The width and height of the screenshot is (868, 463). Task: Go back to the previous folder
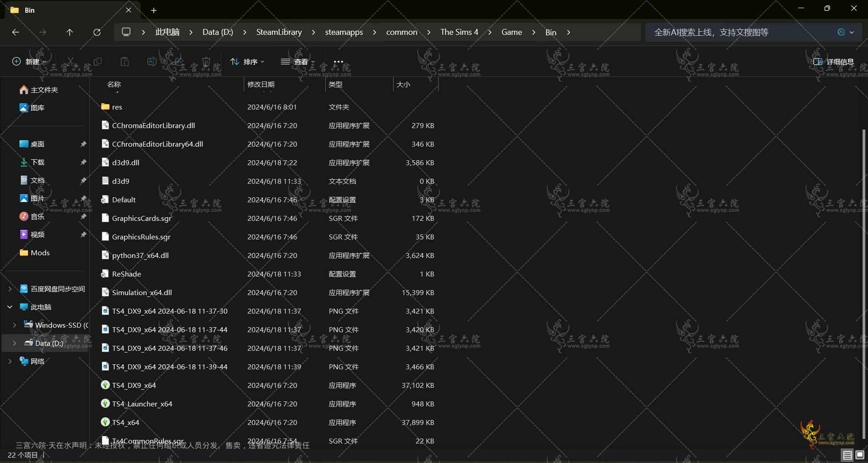(x=15, y=32)
